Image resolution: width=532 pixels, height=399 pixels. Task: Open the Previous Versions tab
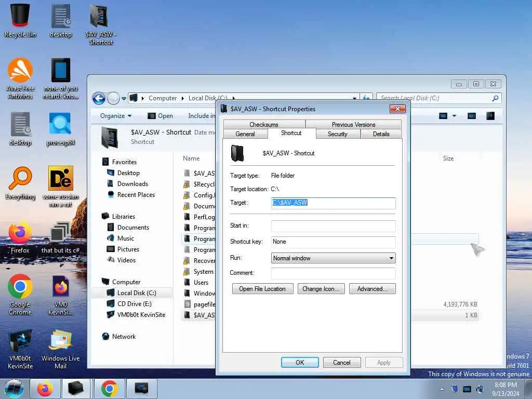pyautogui.click(x=353, y=125)
